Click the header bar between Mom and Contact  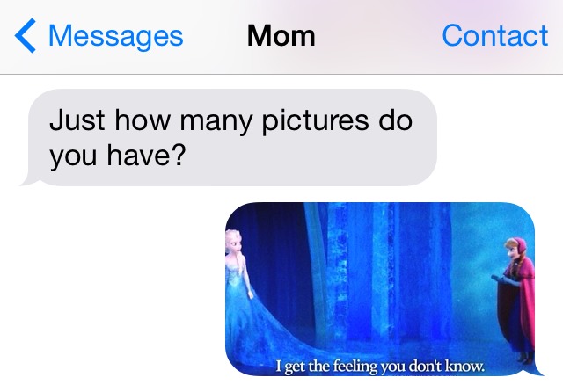[379, 36]
